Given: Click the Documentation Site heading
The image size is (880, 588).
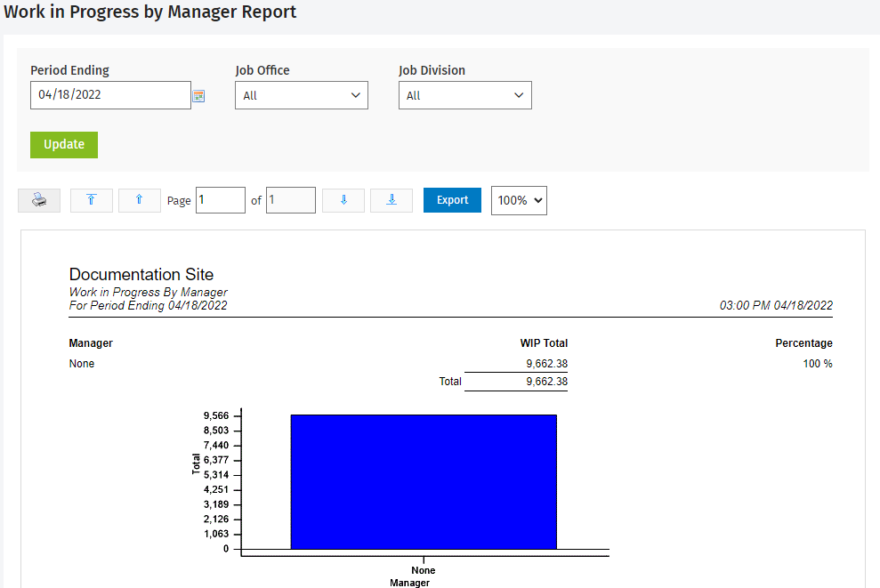Looking at the screenshot, I should [x=141, y=274].
